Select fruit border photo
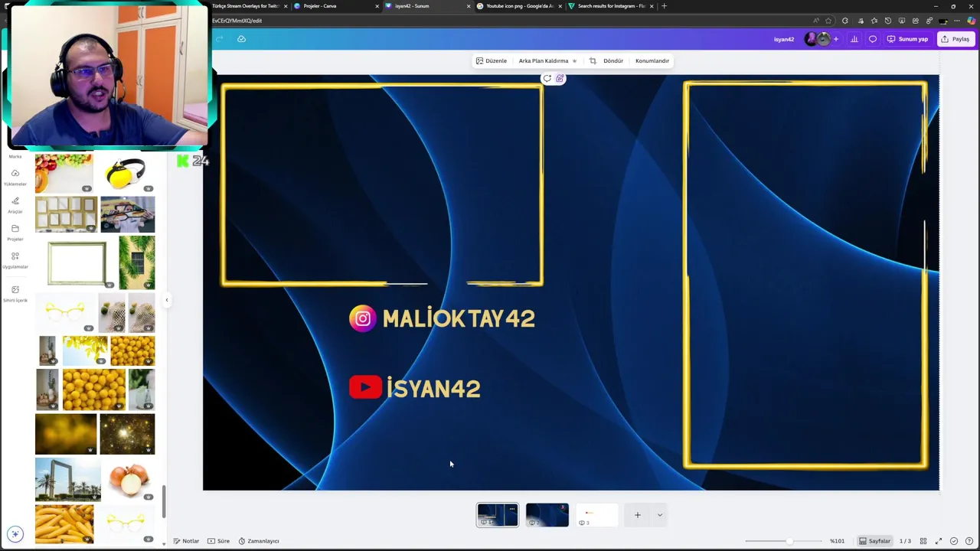Image resolution: width=980 pixels, height=551 pixels. (64, 174)
